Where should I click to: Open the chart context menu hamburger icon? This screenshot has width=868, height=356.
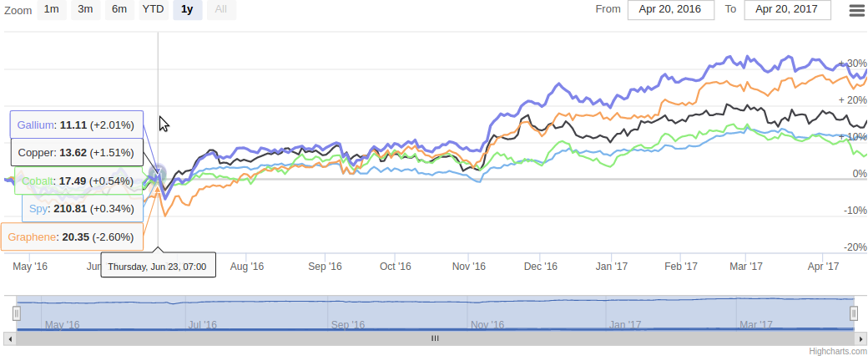coord(856,10)
